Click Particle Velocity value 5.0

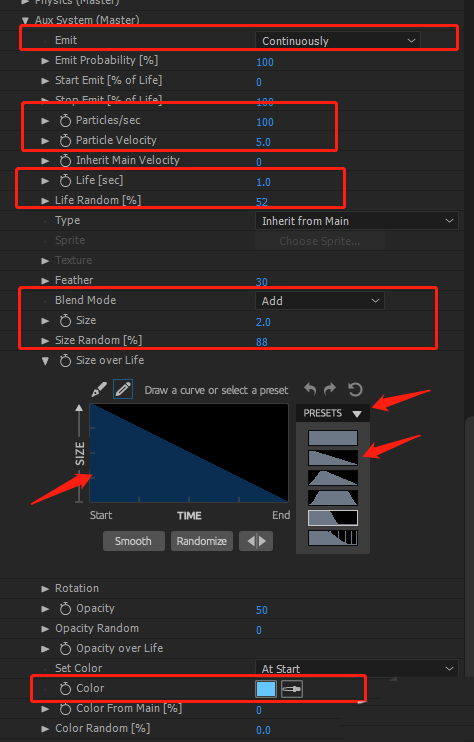(x=263, y=142)
